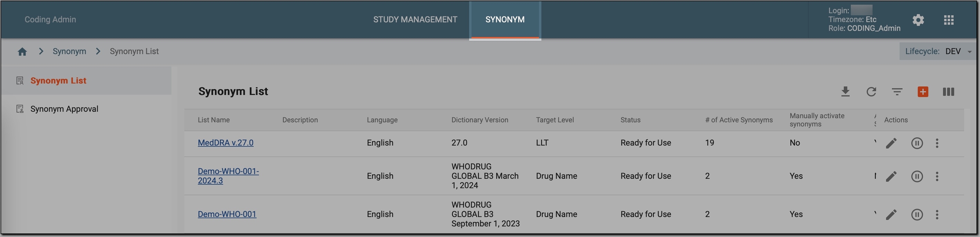This screenshot has width=980, height=237.
Task: Click the Synonym breadcrumb link
Action: (x=69, y=51)
